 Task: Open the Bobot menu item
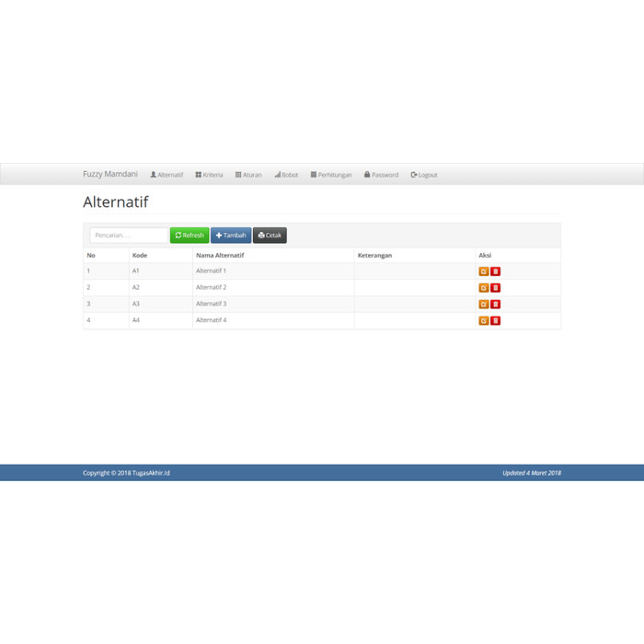[286, 175]
